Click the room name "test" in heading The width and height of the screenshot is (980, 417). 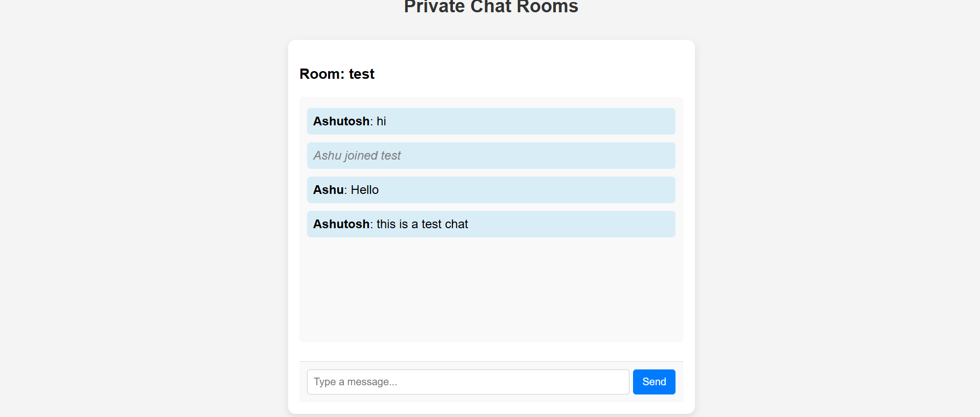pyautogui.click(x=362, y=74)
